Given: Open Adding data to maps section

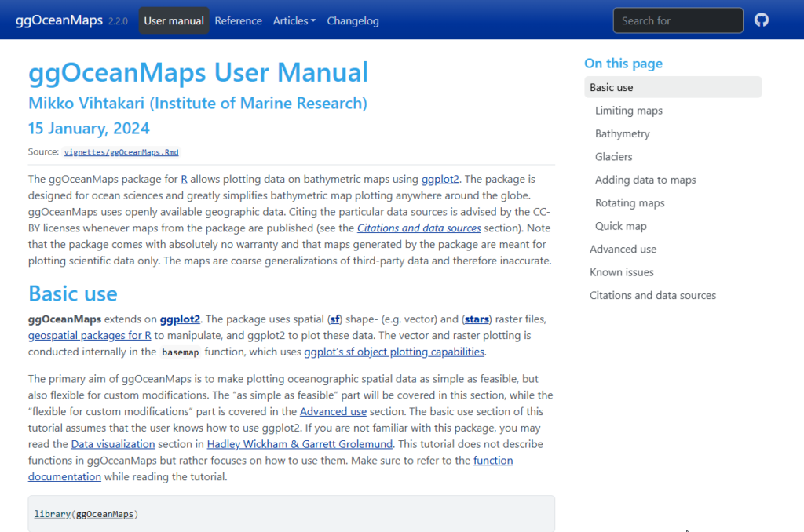Looking at the screenshot, I should point(645,180).
